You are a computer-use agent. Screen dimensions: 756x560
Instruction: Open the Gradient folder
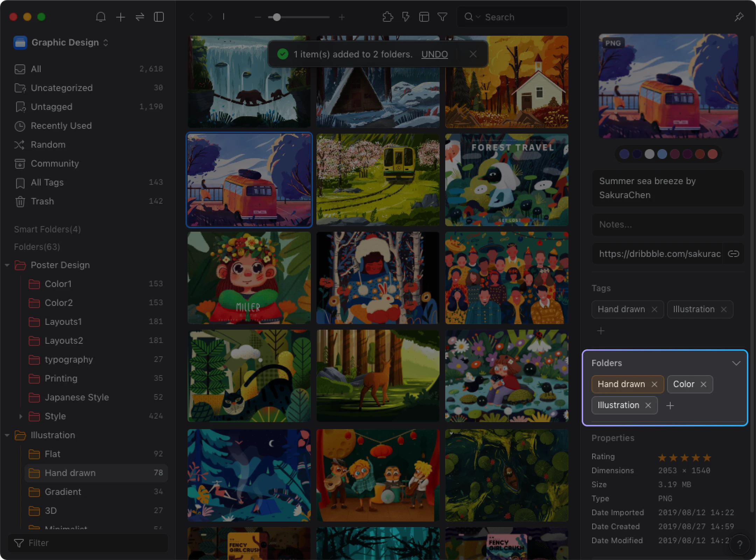96,492
